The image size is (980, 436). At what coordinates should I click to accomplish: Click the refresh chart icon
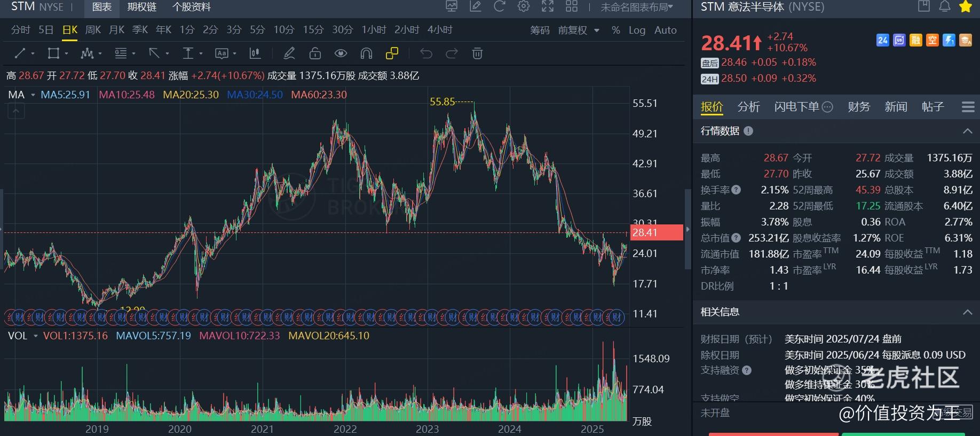click(x=499, y=6)
